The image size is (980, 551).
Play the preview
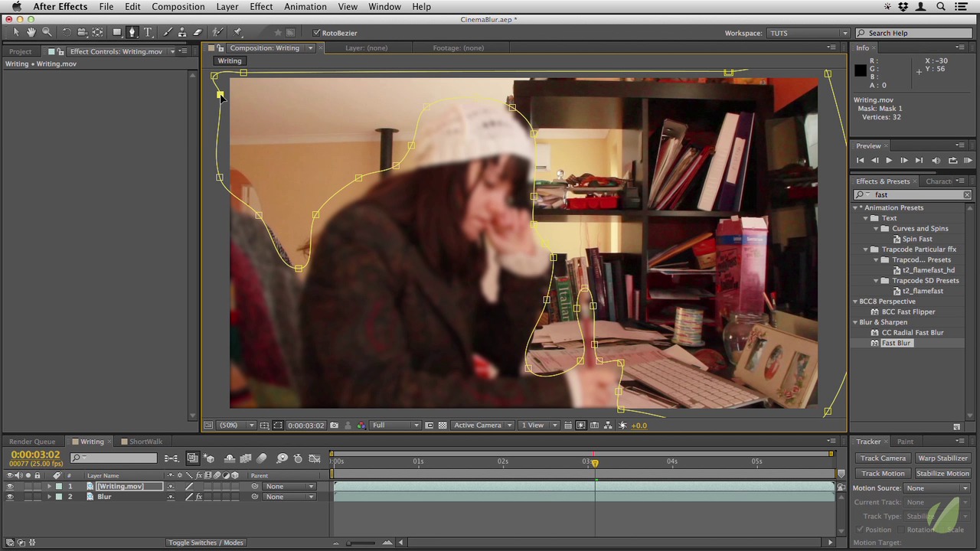pyautogui.click(x=889, y=161)
